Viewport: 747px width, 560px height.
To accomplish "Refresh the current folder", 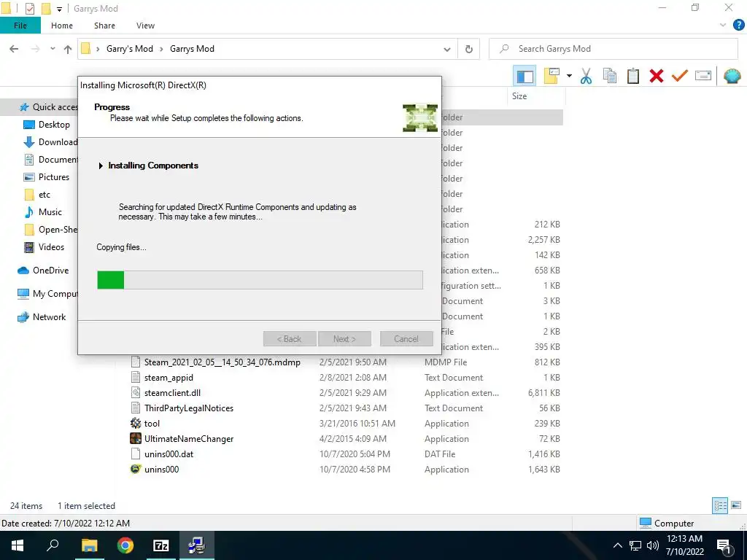I will pos(469,49).
